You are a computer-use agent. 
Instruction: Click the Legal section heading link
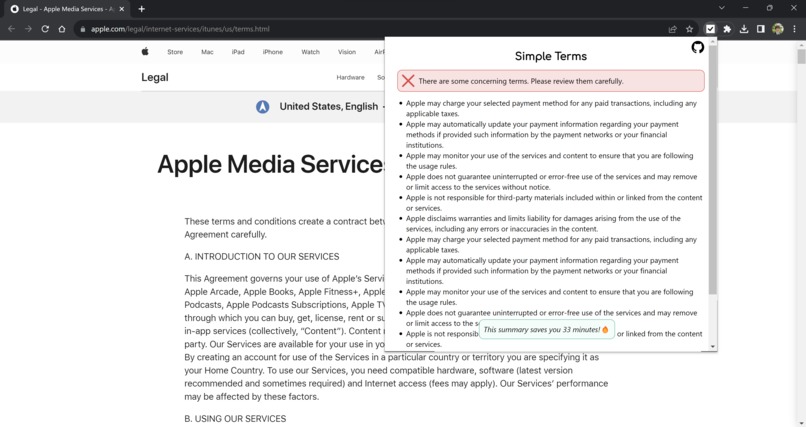coord(155,77)
